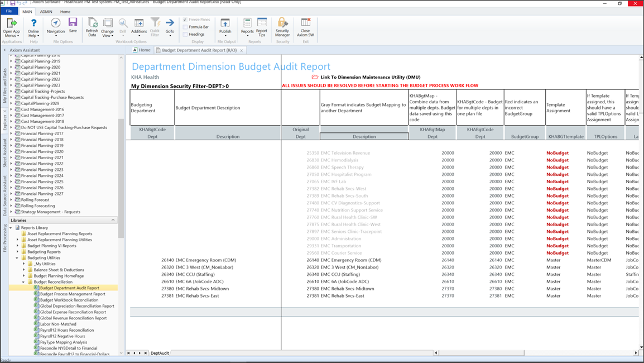Click the DeptAudit sheet tab
Screen dimensions: 644x363
[x=160, y=353]
